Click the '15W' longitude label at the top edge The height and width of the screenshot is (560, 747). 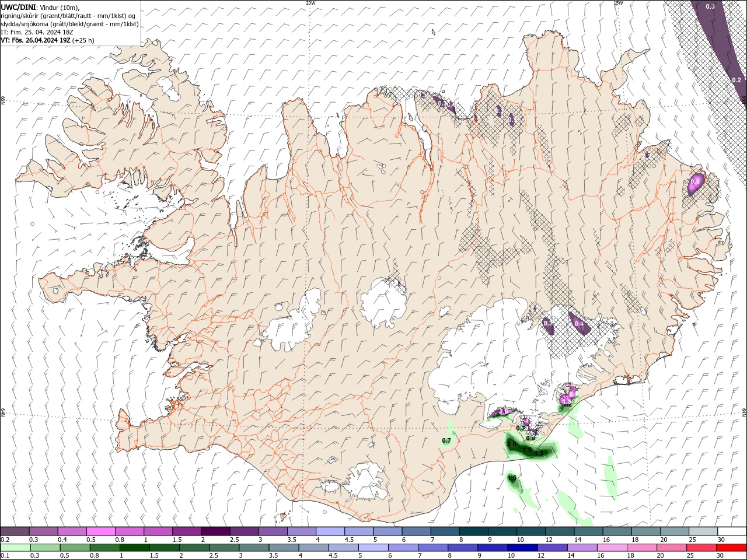(x=618, y=3)
